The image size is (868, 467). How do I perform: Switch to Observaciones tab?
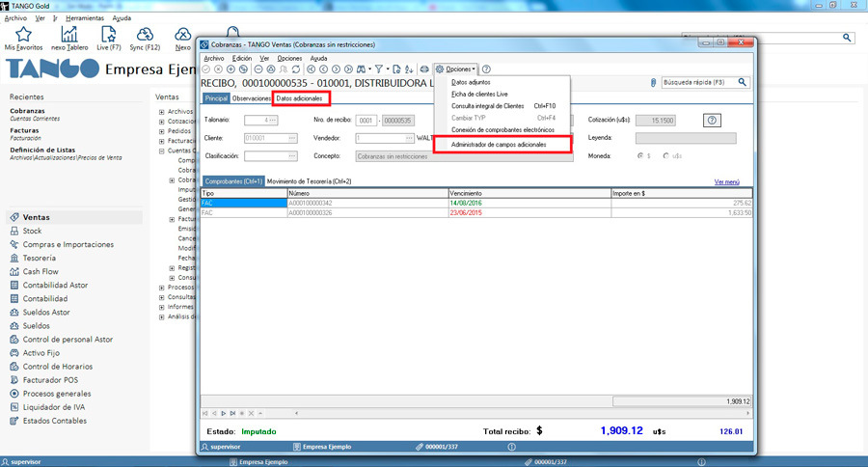tap(252, 98)
